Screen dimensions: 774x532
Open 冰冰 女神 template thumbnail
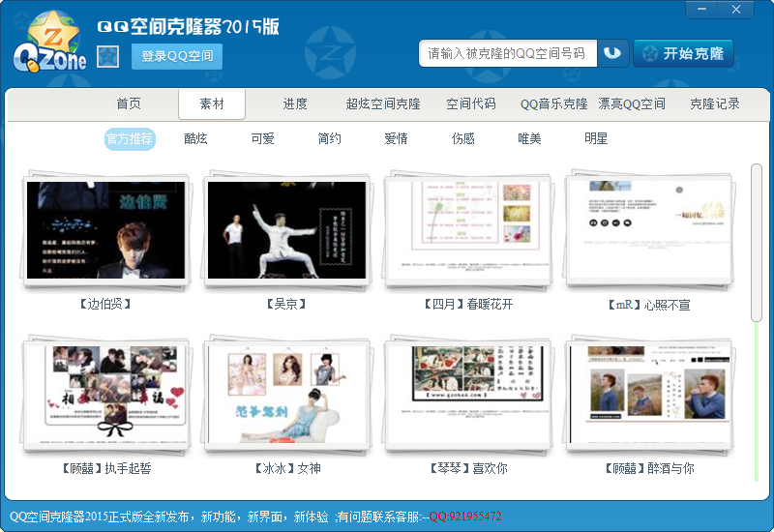coord(286,395)
